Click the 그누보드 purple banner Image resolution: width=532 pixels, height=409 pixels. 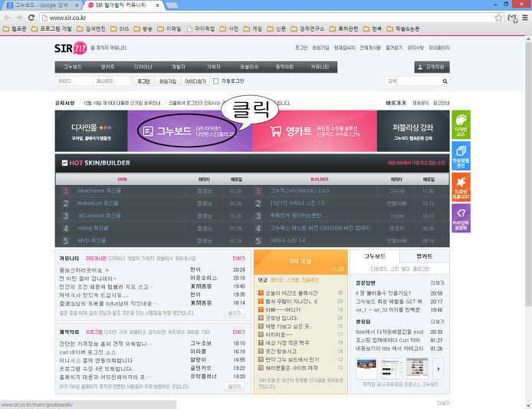pos(189,131)
